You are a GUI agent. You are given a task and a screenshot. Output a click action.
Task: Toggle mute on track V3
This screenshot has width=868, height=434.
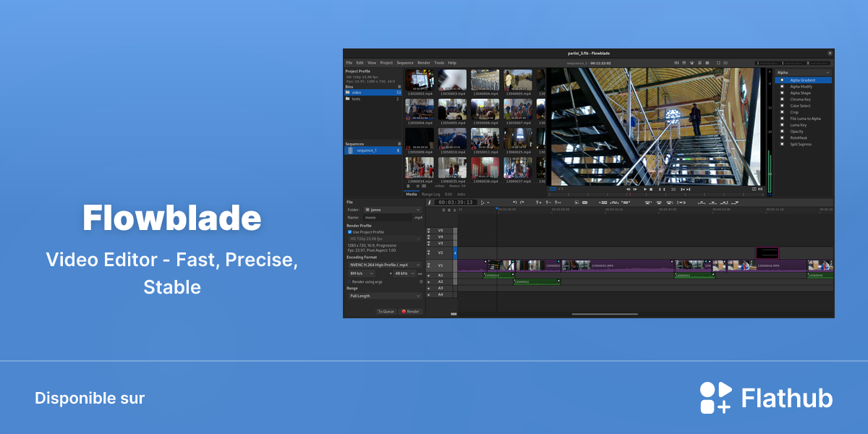point(428,244)
